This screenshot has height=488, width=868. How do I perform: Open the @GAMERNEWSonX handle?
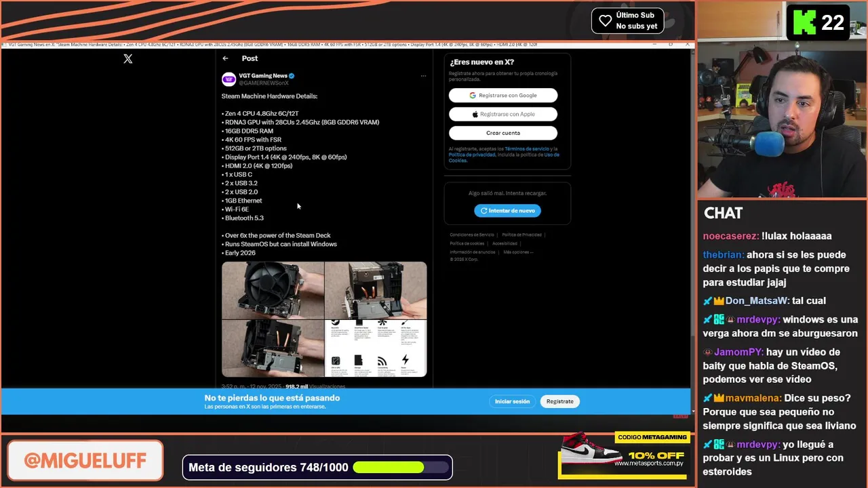[264, 83]
